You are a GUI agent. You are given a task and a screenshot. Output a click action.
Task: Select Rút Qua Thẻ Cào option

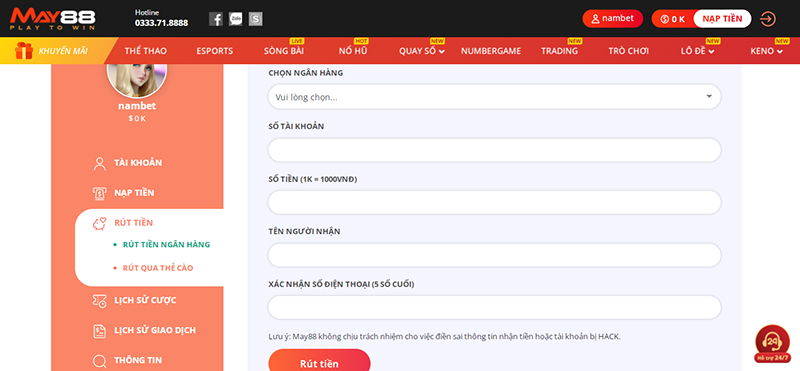pos(158,268)
